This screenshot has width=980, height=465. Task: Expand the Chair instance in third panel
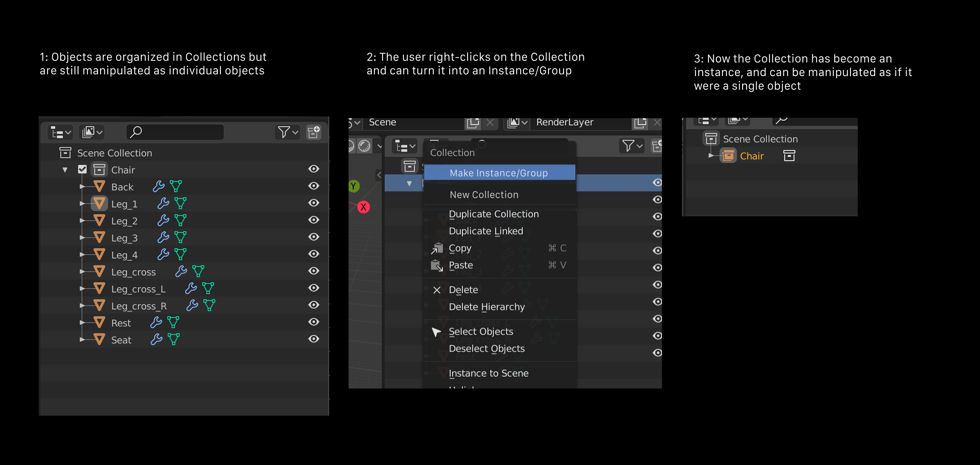[711, 156]
